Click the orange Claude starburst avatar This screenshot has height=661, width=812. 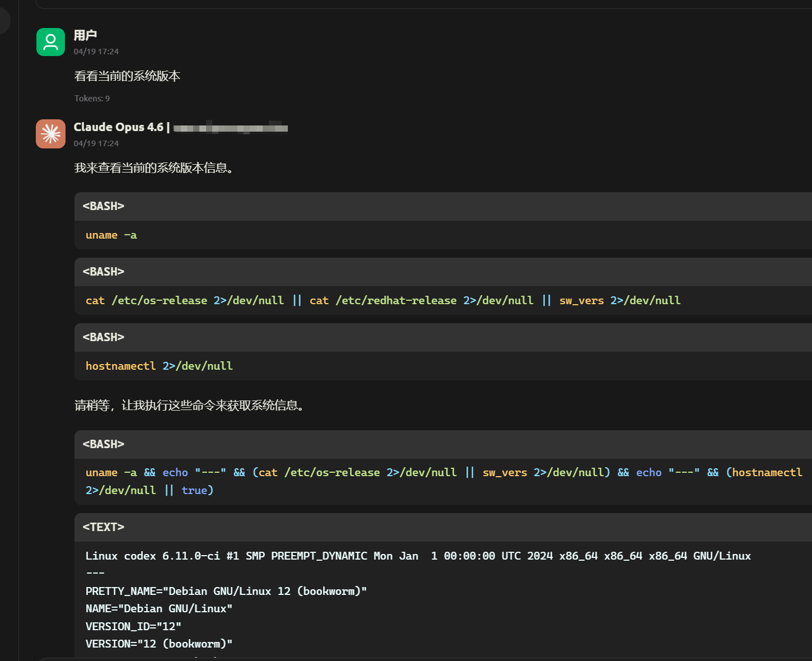coord(50,134)
